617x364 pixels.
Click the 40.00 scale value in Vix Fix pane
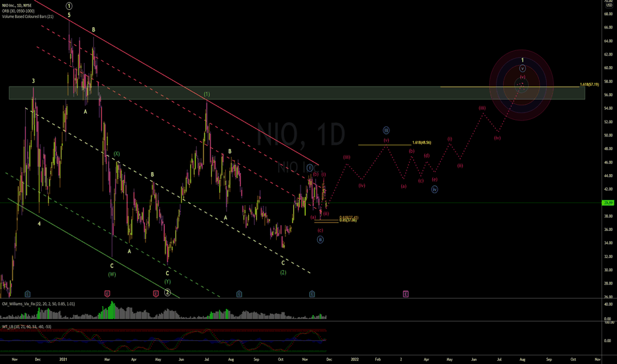(x=608, y=304)
